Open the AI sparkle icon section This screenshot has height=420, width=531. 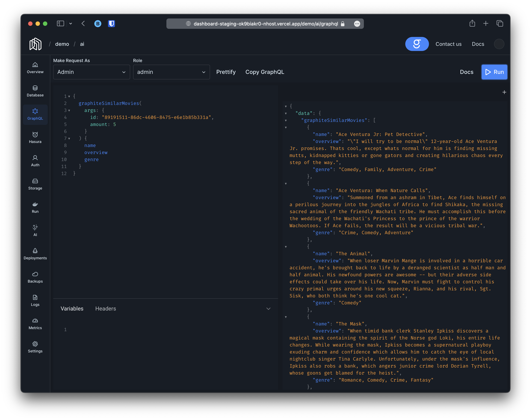click(x=35, y=231)
